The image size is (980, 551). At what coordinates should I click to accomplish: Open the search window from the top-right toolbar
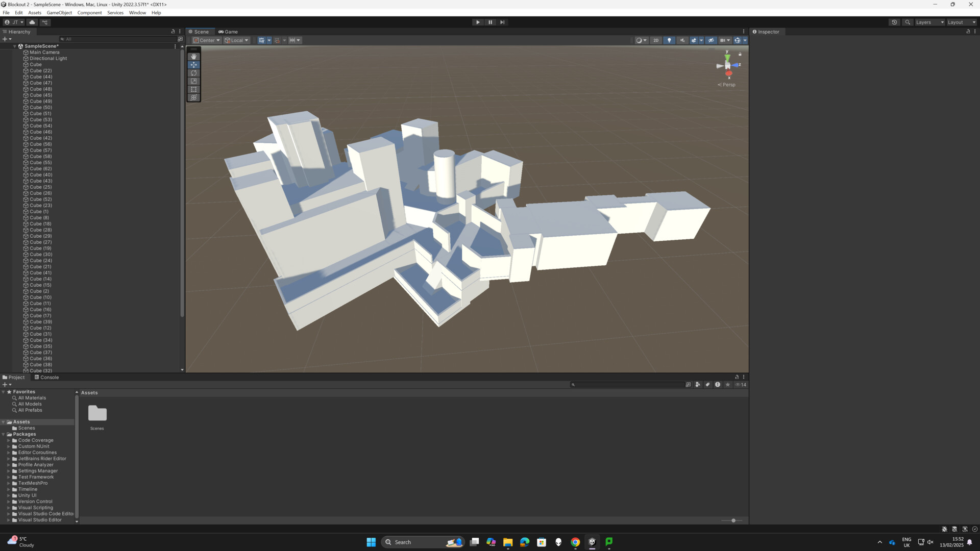[908, 22]
